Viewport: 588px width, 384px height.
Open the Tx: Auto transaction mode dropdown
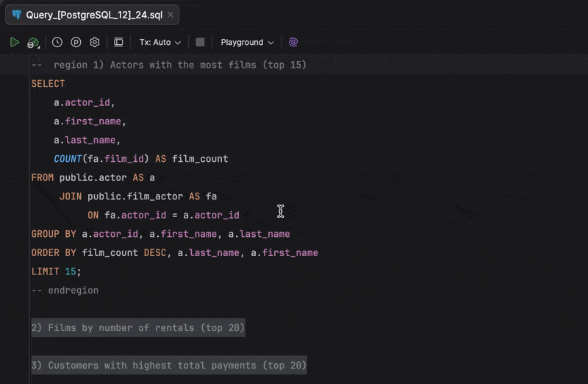(x=159, y=43)
